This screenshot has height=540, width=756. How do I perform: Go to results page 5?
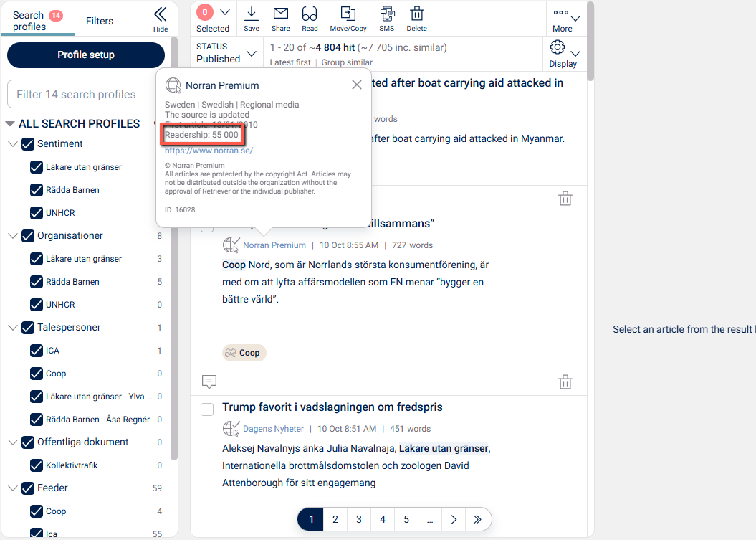tap(406, 519)
